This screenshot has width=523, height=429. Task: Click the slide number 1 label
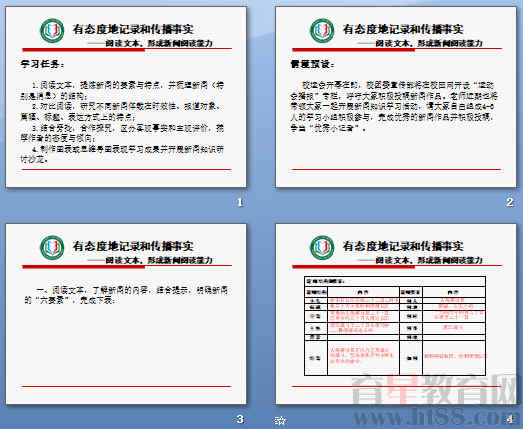240,202
